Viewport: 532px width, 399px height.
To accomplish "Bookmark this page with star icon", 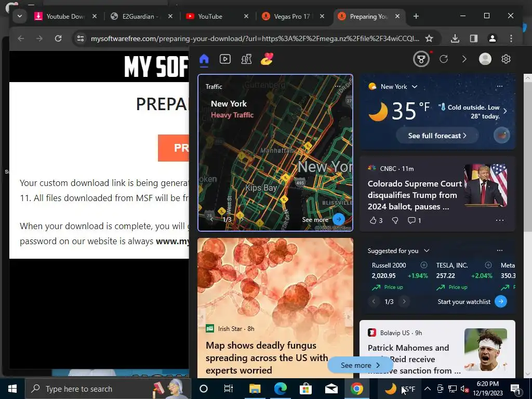I will 429,38.
